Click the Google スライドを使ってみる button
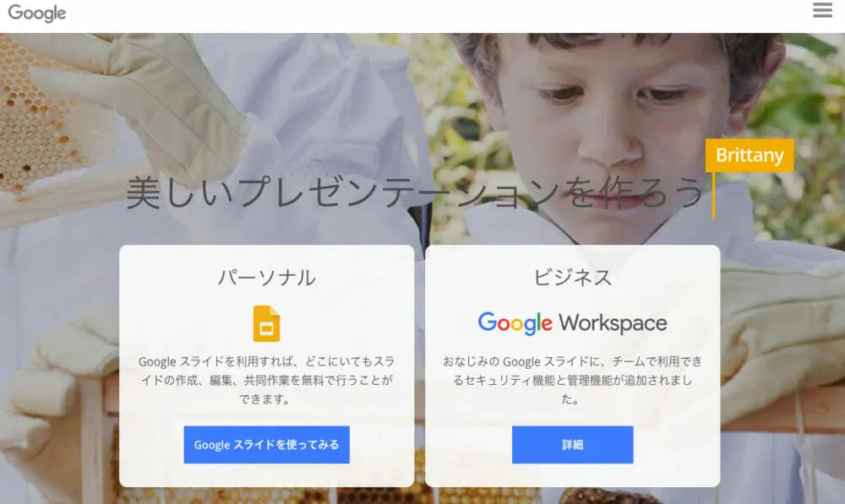Image resolution: width=845 pixels, height=504 pixels. click(267, 445)
